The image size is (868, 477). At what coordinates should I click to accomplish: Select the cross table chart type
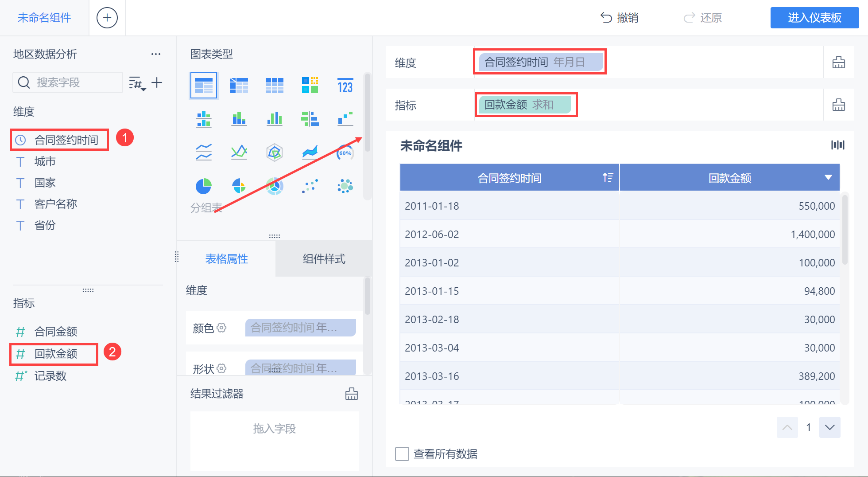pyautogui.click(x=239, y=85)
